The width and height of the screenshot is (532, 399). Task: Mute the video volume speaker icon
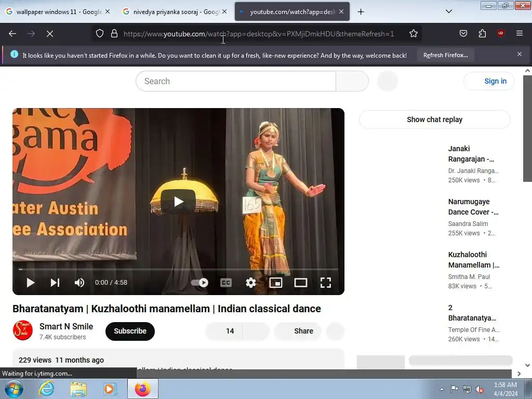(x=79, y=283)
